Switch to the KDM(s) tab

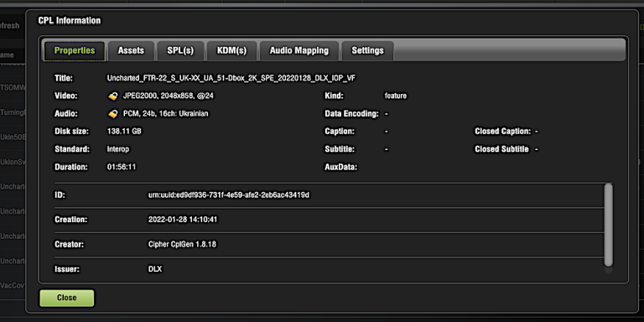[x=232, y=51]
